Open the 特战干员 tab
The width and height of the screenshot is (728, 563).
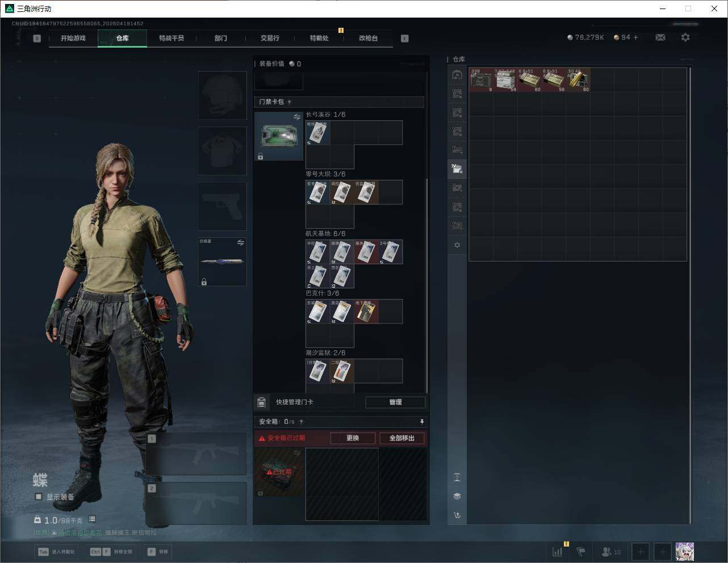(171, 38)
